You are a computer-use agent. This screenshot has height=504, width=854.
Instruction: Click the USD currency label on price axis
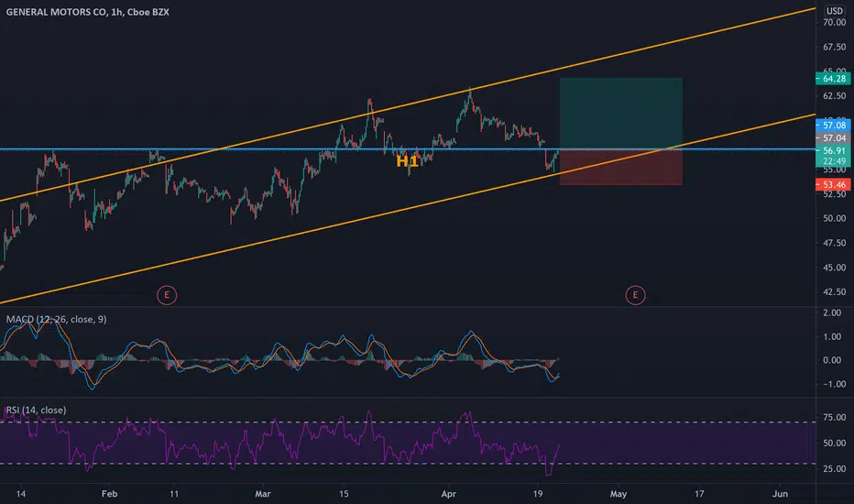pos(835,11)
